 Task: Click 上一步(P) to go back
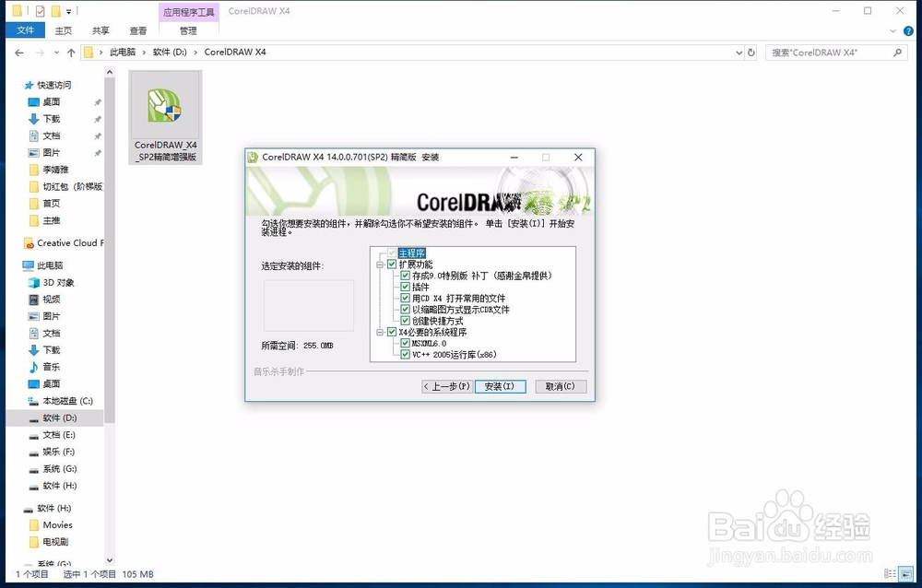pos(447,386)
